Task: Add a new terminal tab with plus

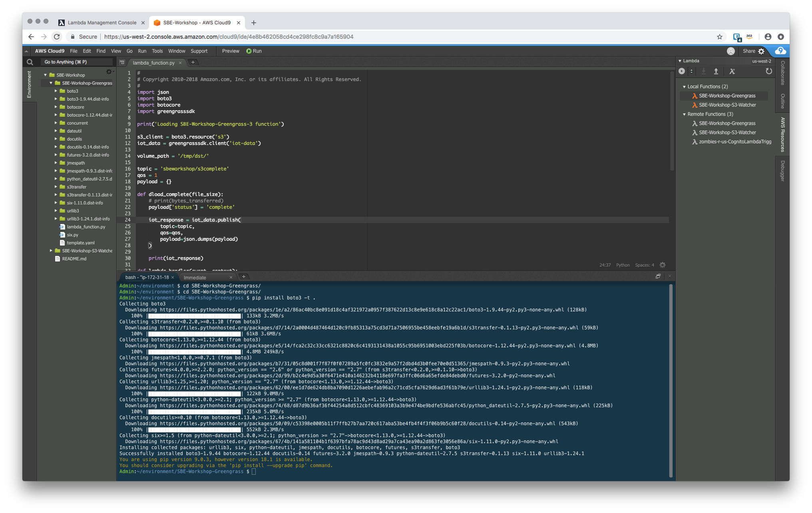Action: [x=244, y=277]
